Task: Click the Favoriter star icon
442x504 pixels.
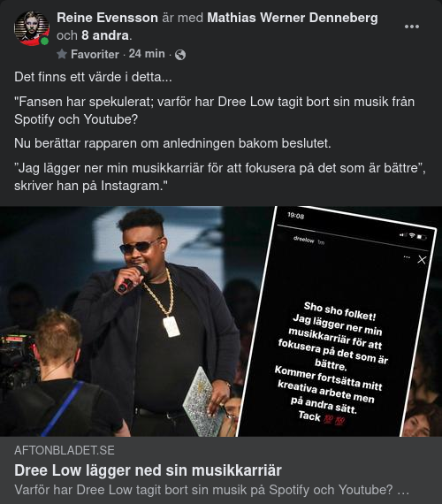Action: click(62, 54)
